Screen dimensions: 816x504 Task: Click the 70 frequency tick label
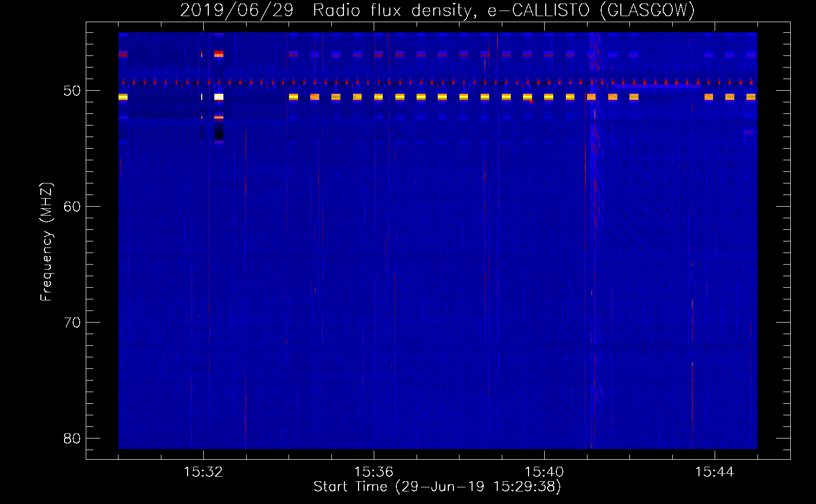(x=72, y=323)
